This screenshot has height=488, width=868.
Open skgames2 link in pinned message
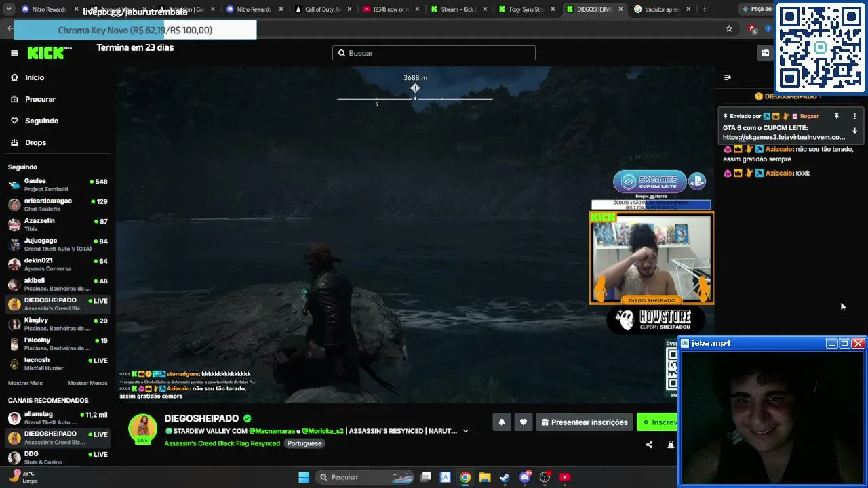click(784, 137)
